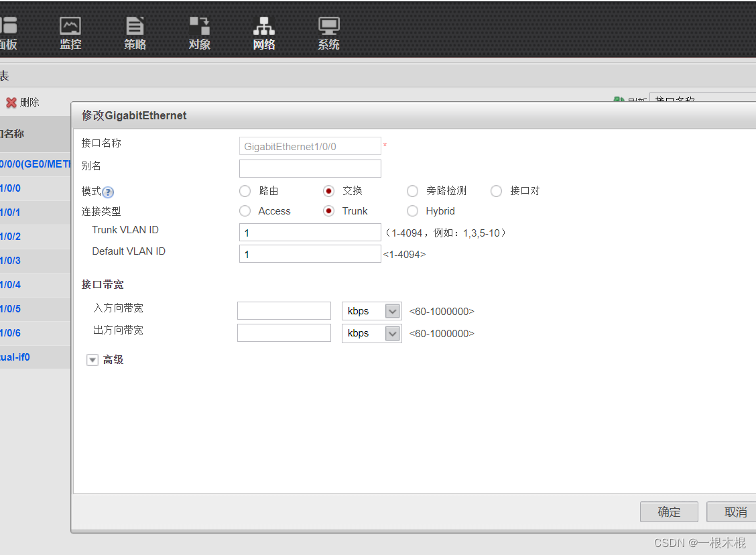Open interface 1/0/6 link in list
The image size is (756, 555).
(10, 332)
